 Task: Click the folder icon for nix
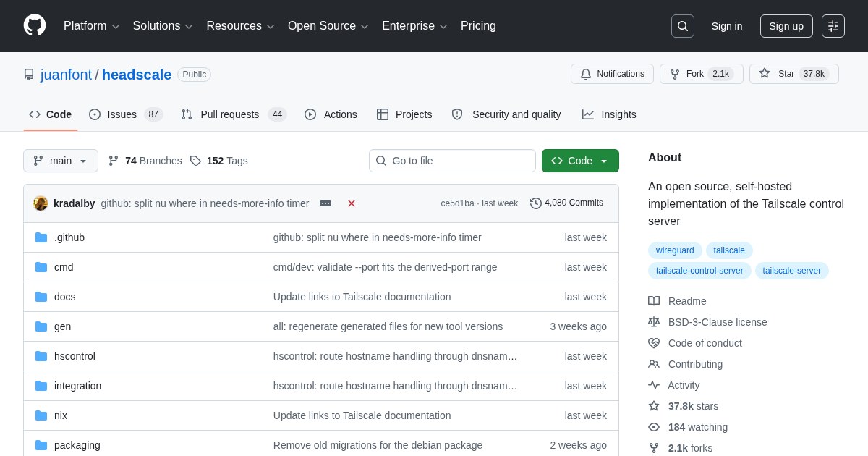(41, 415)
